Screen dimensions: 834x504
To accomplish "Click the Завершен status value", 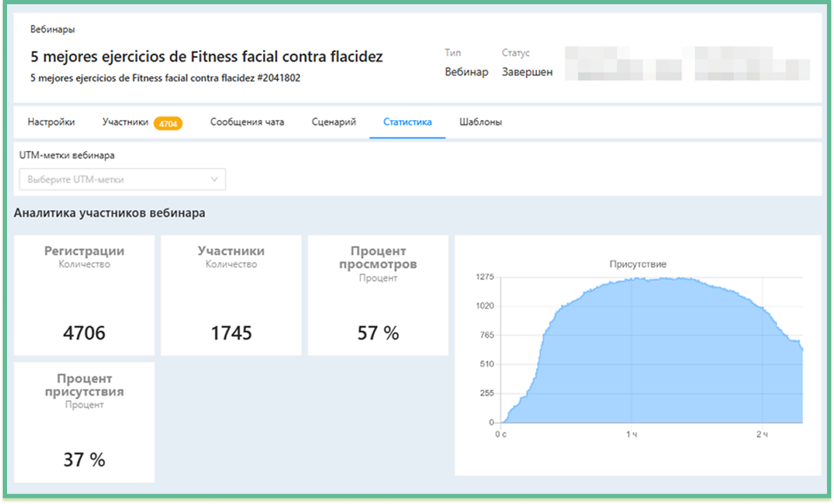I will pyautogui.click(x=527, y=72).
